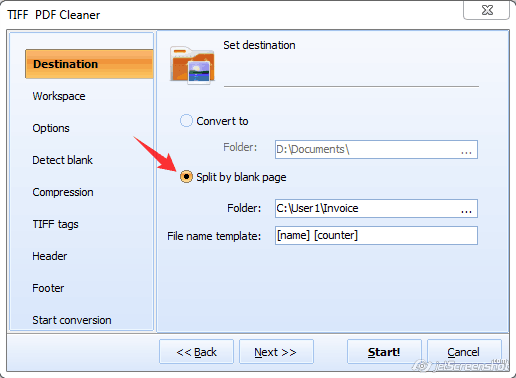The height and width of the screenshot is (378, 516).
Task: Click the browse ellipsis for D:\Documents folder
Action: 466,150
